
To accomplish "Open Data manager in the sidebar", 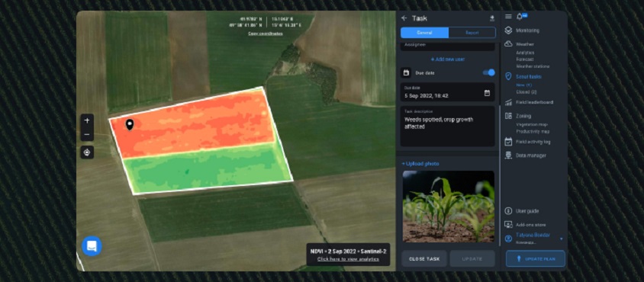I will pyautogui.click(x=531, y=155).
